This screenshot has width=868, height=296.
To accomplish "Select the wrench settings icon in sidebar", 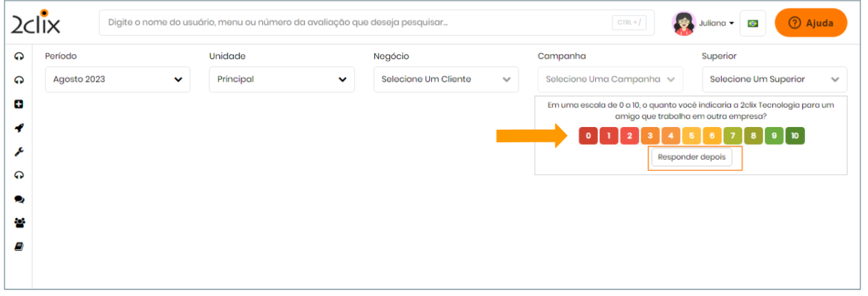I will 19,151.
